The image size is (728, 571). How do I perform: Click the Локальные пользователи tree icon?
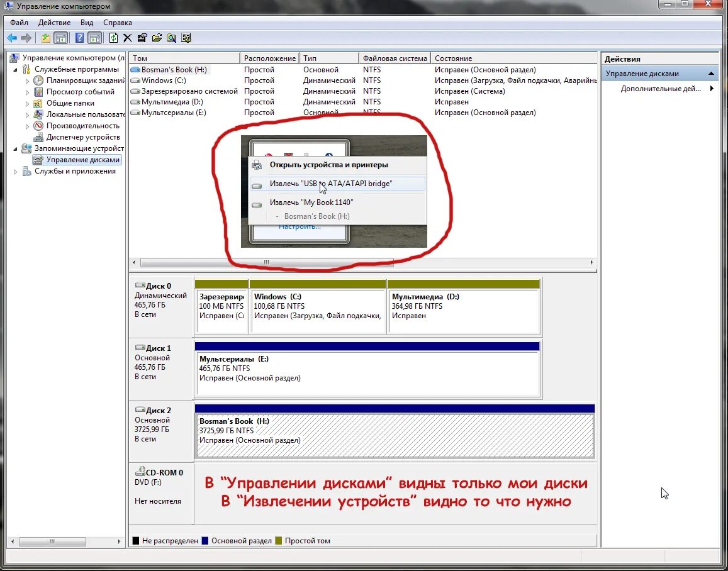(x=38, y=114)
